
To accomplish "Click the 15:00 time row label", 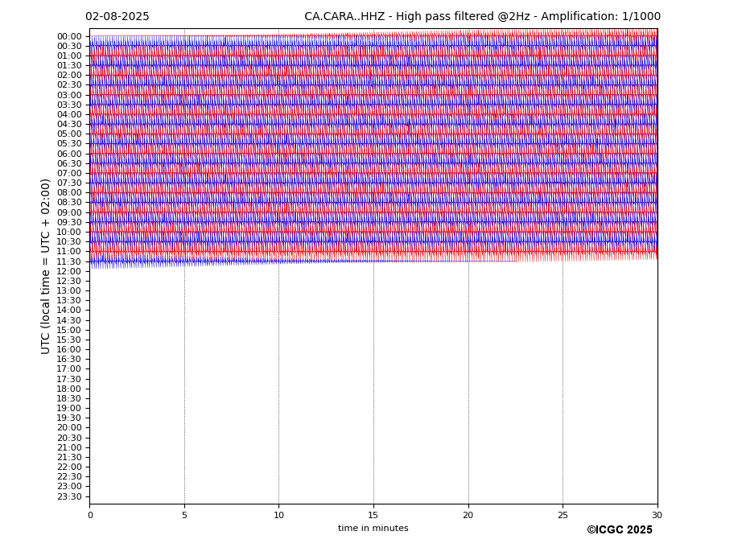I will click(x=69, y=330).
